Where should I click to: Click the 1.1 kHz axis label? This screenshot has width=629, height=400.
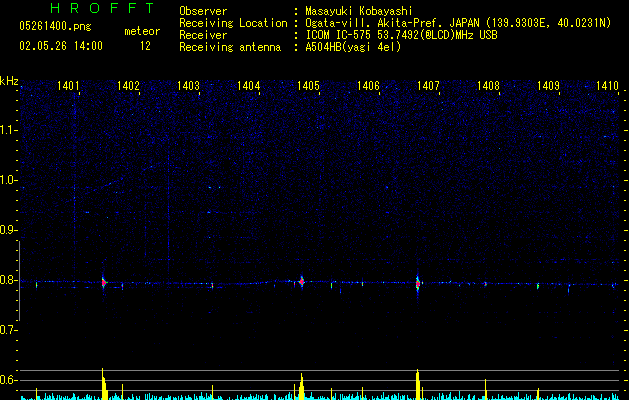[8, 130]
